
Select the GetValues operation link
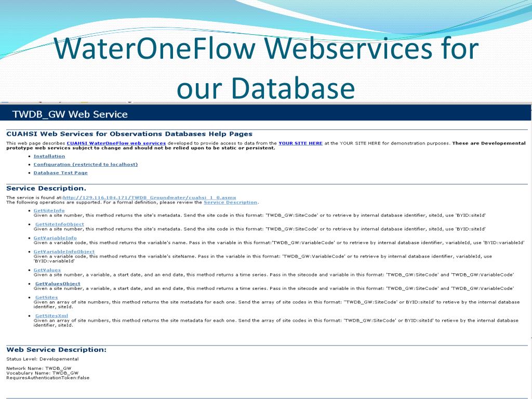[47, 270]
